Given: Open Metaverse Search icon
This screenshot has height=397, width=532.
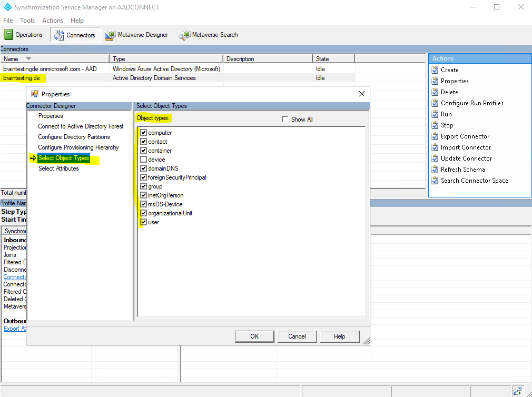Looking at the screenshot, I should pos(184,35).
